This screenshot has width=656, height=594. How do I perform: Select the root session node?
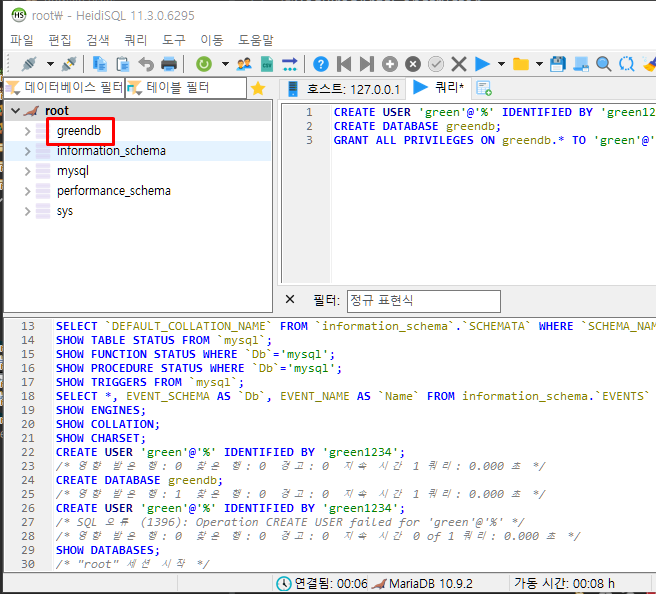tap(56, 111)
